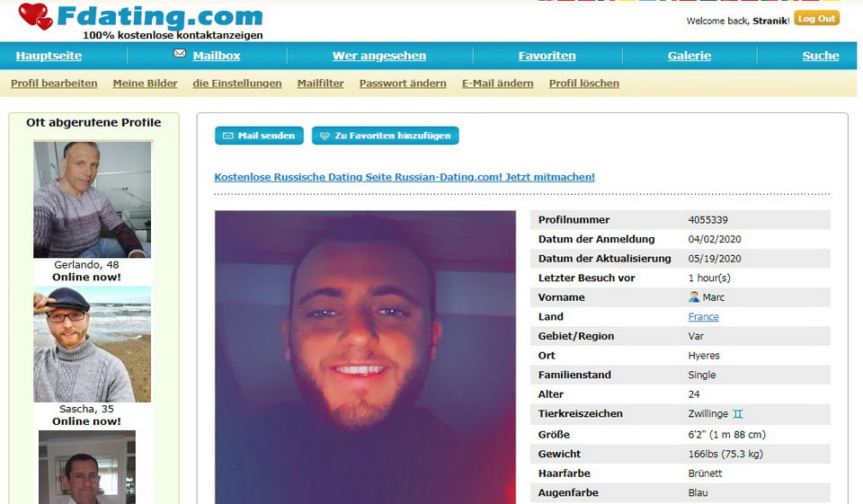Image resolution: width=863 pixels, height=504 pixels.
Task: Click the France country link
Action: (x=703, y=317)
